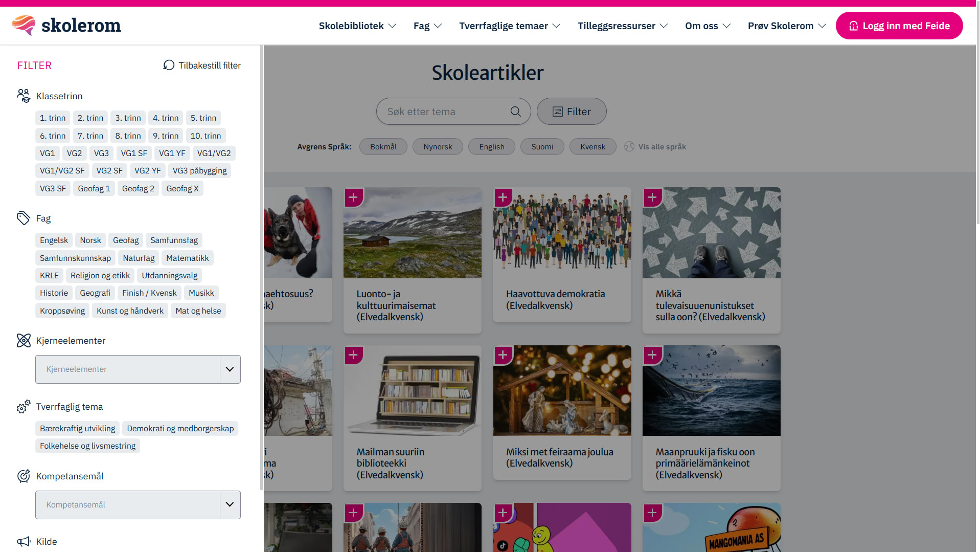Image resolution: width=980 pixels, height=552 pixels.
Task: Add Maanpruuki ja fisku article plus icon
Action: (x=652, y=355)
